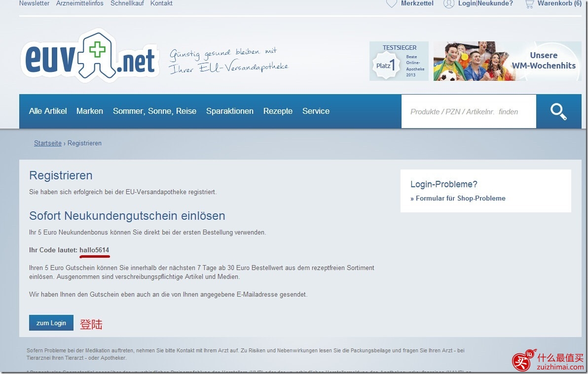
Task: Select the voucher code hallo5614
Action: click(x=94, y=250)
